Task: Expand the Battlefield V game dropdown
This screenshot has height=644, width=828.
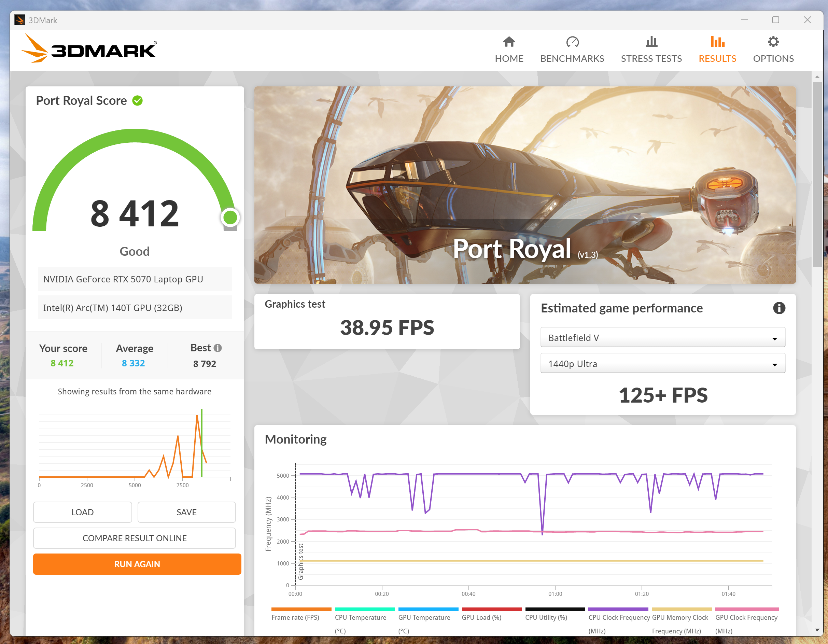Action: point(662,337)
